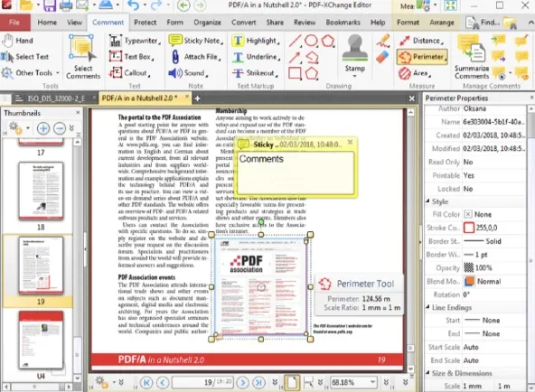535x392 pixels.
Task: Switch to the Protect tab
Action: [145, 23]
